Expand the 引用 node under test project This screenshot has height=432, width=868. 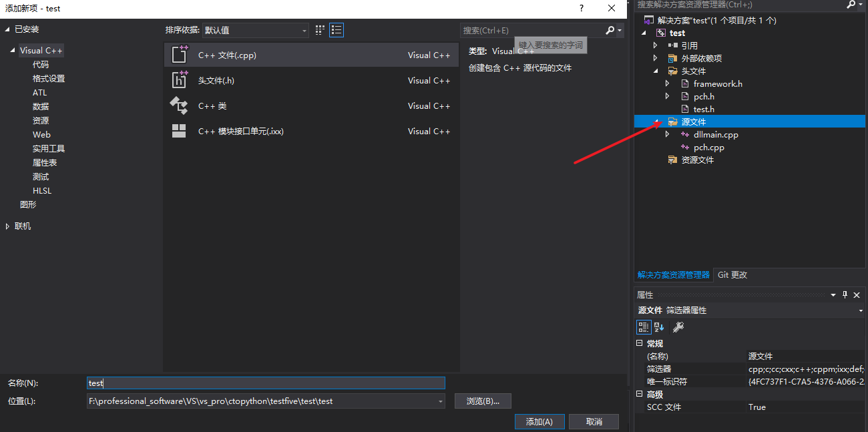pos(655,45)
